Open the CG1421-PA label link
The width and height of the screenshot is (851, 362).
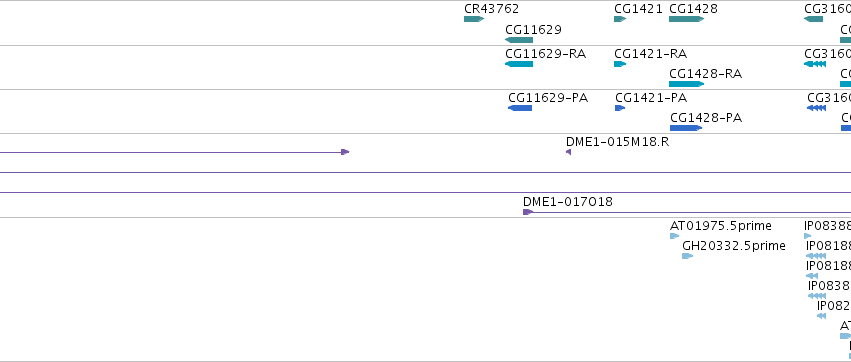(651, 98)
